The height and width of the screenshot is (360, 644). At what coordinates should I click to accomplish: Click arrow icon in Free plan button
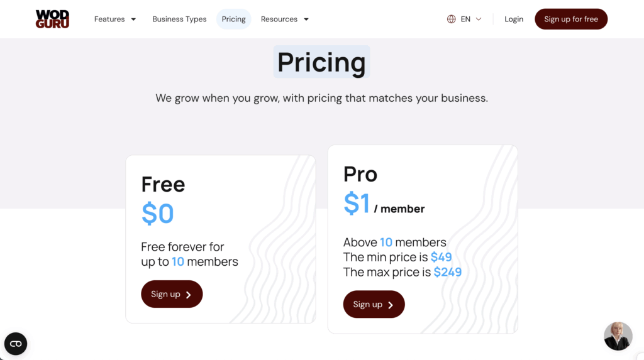click(189, 295)
